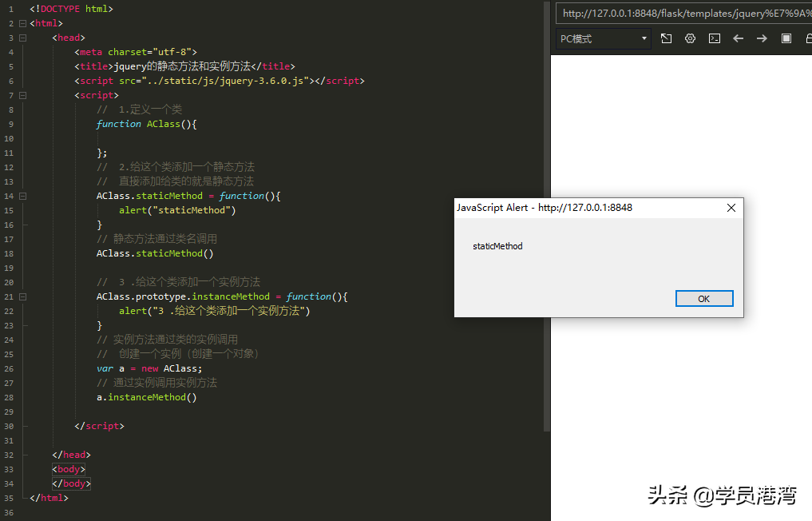Collapse the script block fold on line 7
This screenshot has width=812, height=521.
pos(23,95)
